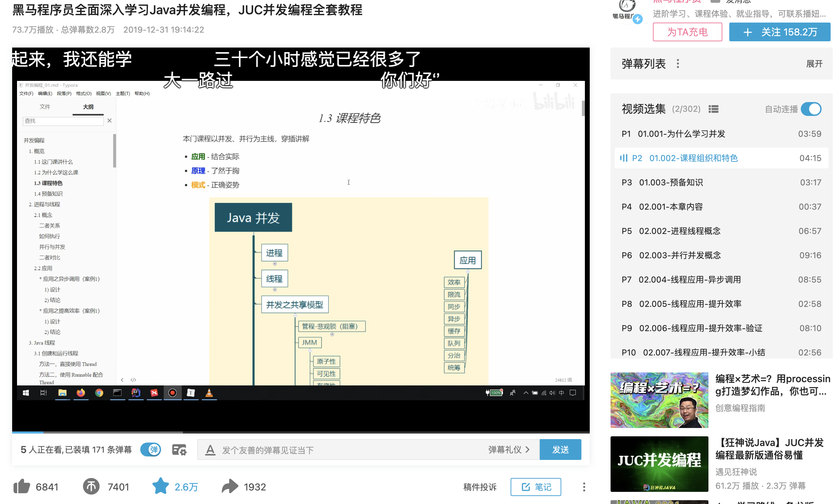
Task: Open VLC from the Windows taskbar
Action: (x=209, y=393)
